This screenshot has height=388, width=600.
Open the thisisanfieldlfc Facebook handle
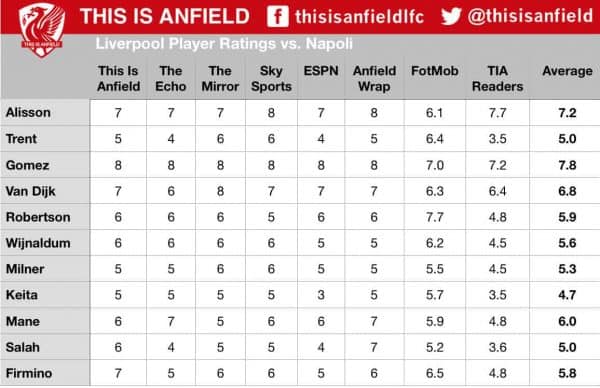pyautogui.click(x=359, y=17)
